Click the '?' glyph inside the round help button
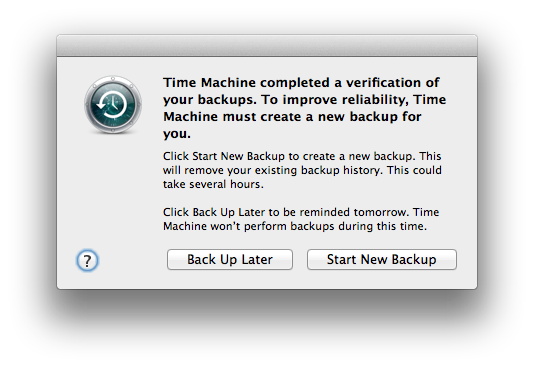This screenshot has height=368, width=534. coord(87,261)
